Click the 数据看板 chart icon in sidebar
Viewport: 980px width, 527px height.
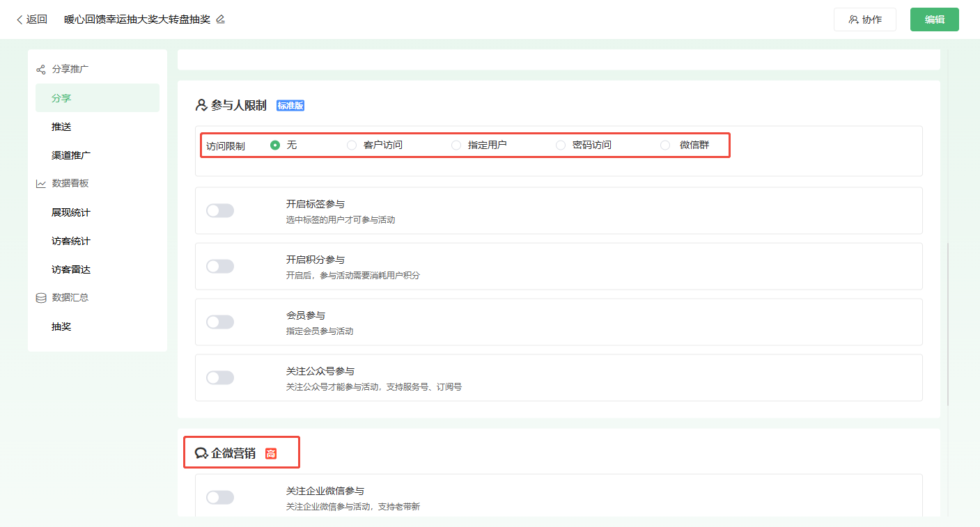(41, 184)
